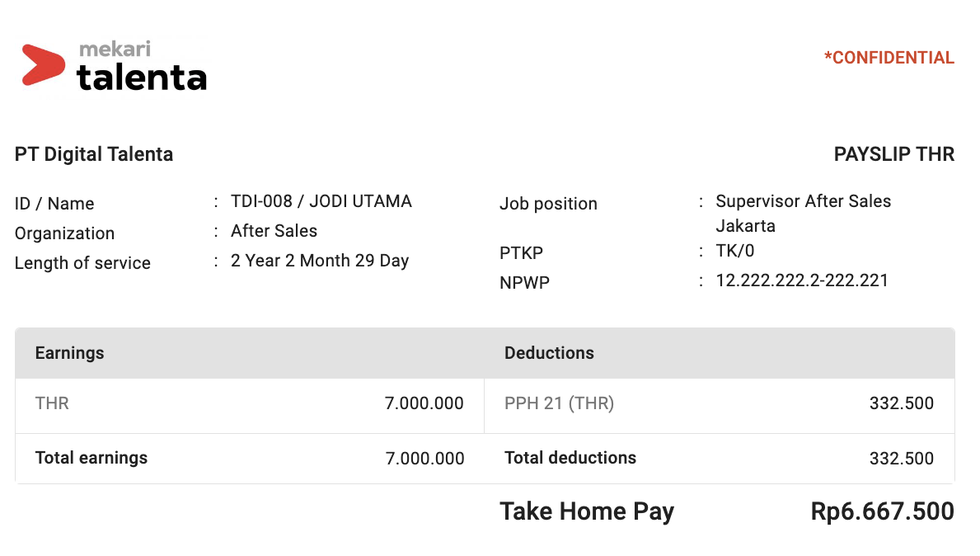Viewport: 980px width, 556px height.
Task: Select the 2 Year 2 Month 29 Day text
Action: click(319, 260)
